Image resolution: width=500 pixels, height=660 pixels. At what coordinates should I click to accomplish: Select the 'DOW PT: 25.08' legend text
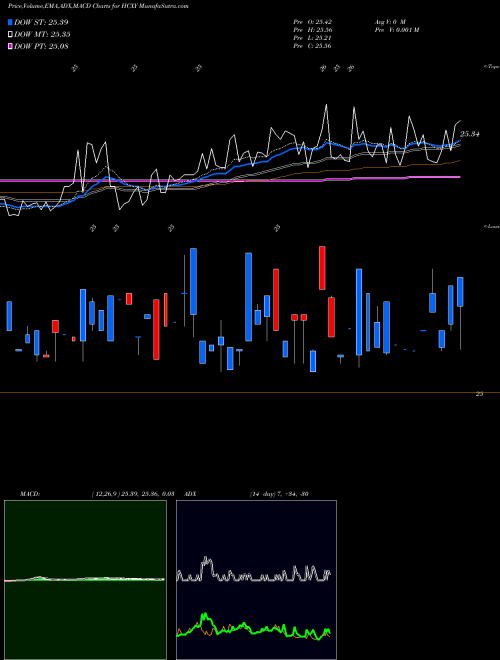[x=41, y=46]
